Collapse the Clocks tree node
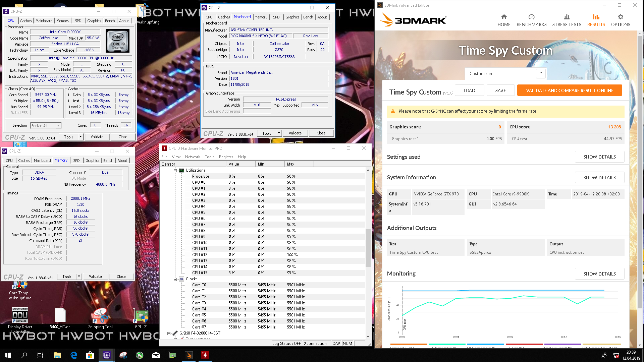Screen dimensions: 644x362 pos(175,279)
